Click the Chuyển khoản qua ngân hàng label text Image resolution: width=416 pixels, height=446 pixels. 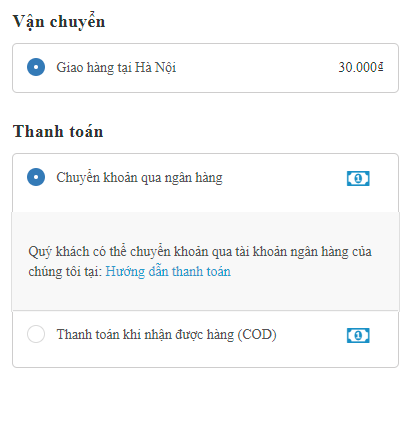pos(139,178)
